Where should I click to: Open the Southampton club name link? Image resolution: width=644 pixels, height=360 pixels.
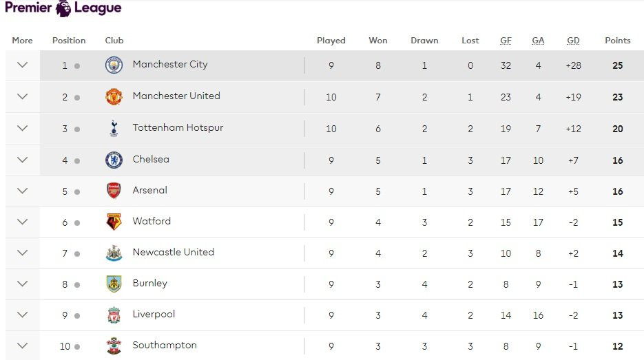165,345
